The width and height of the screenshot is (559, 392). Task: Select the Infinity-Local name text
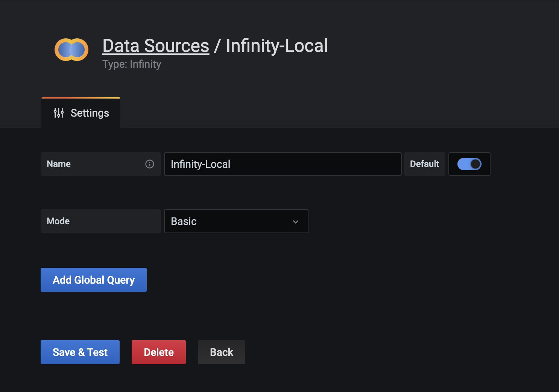pos(200,164)
